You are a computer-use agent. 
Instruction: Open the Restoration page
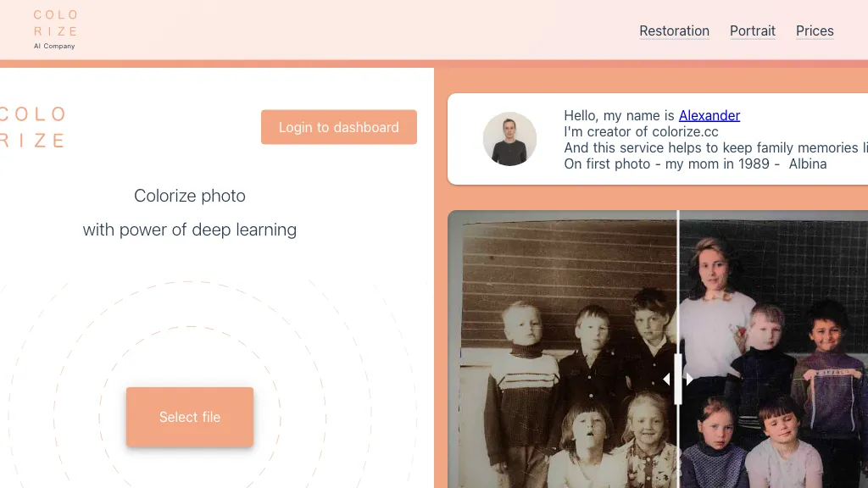674,31
